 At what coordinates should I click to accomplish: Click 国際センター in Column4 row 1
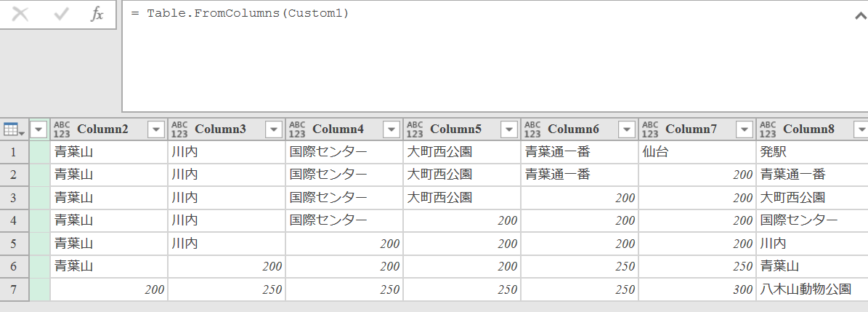click(344, 152)
